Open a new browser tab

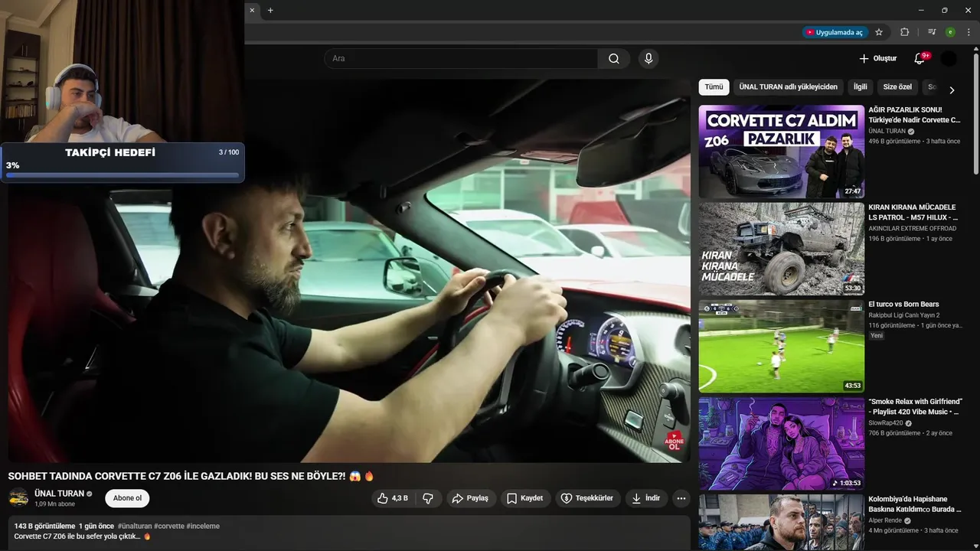point(270,10)
